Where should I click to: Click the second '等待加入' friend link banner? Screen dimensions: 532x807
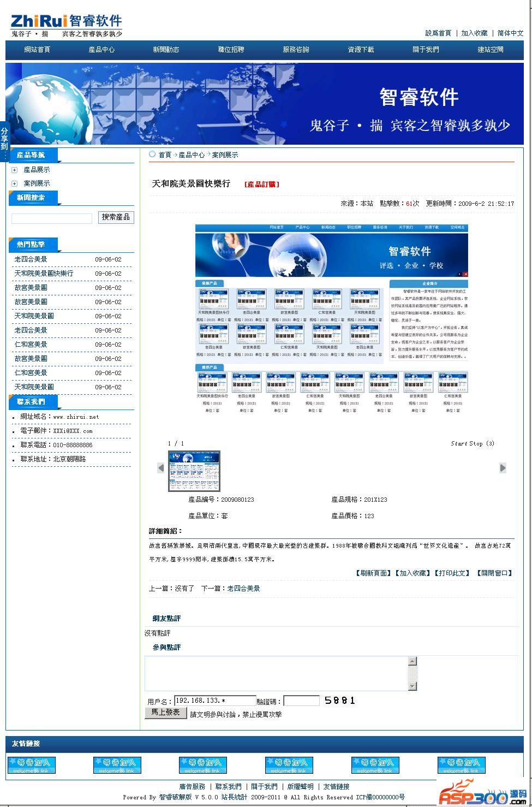pos(117,765)
